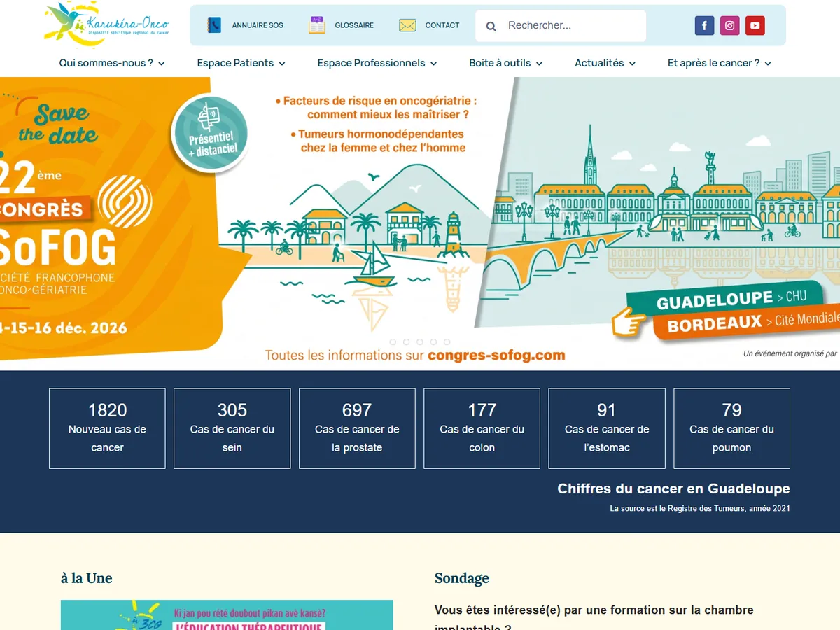The image size is (840, 630).
Task: Expand chevron next to Boite à outils
Action: click(539, 64)
